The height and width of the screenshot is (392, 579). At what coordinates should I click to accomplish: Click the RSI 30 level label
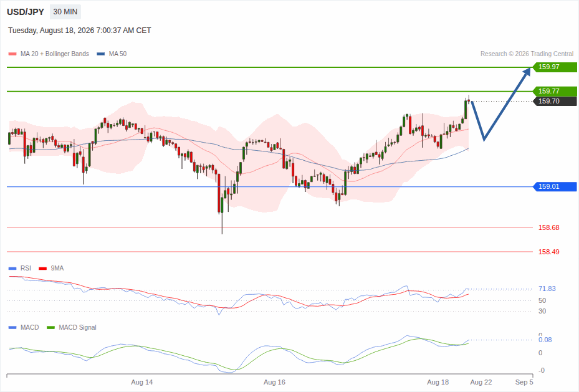click(x=542, y=311)
